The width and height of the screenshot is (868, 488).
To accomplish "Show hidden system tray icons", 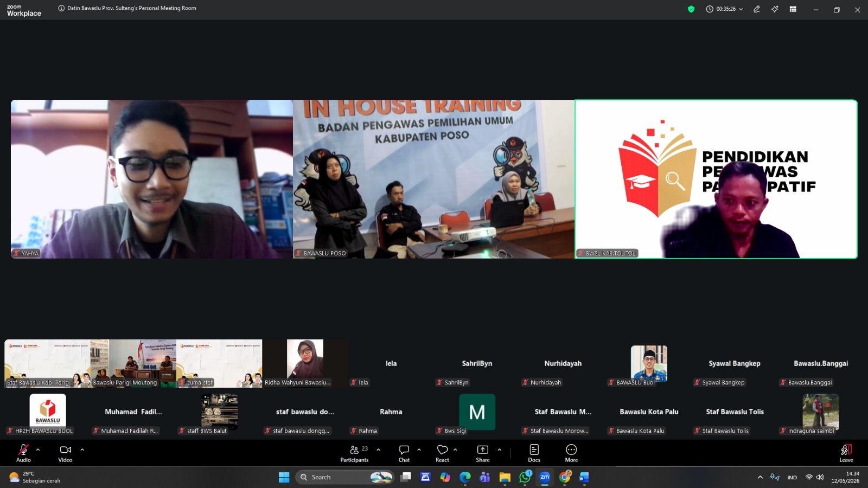I will [760, 477].
